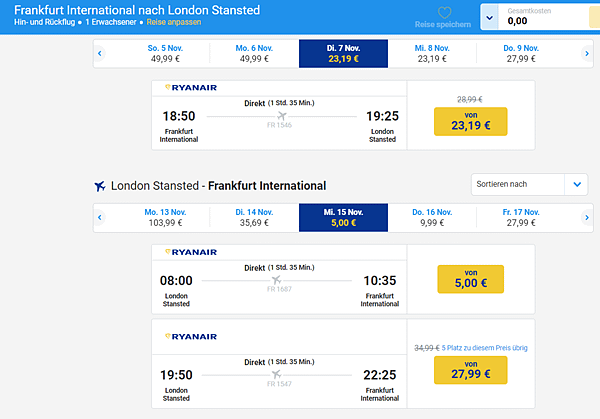Select return date Di. 14 Nov.
The image size is (600, 419).
(254, 217)
